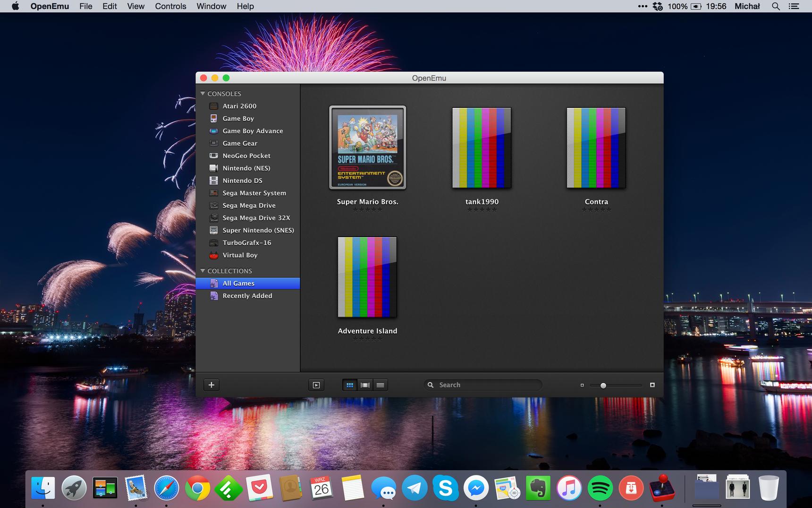The height and width of the screenshot is (508, 812).
Task: Click the Game Boy console icon
Action: (214, 119)
